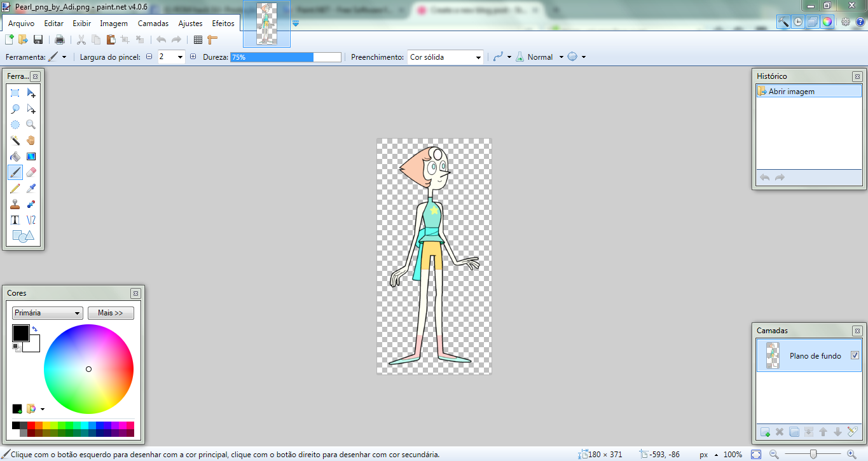Choose the Magic Wand tool
This screenshot has height=461, width=868.
point(15,141)
